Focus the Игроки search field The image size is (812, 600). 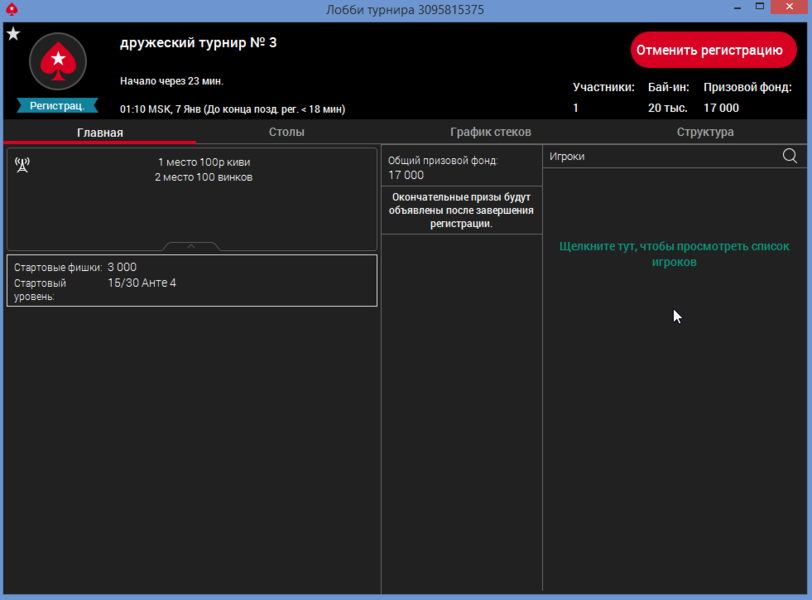coord(660,156)
